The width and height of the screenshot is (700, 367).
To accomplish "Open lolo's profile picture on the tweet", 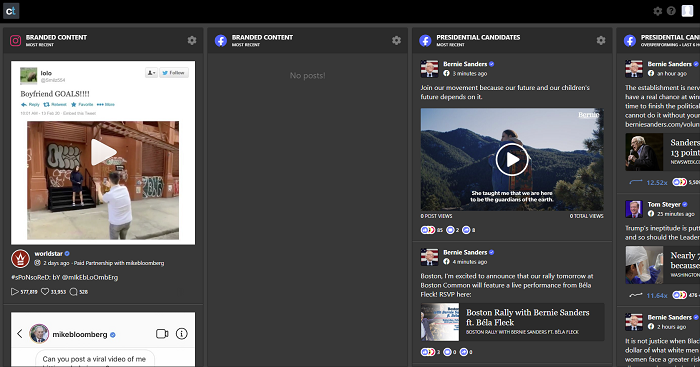I will 29,76.
